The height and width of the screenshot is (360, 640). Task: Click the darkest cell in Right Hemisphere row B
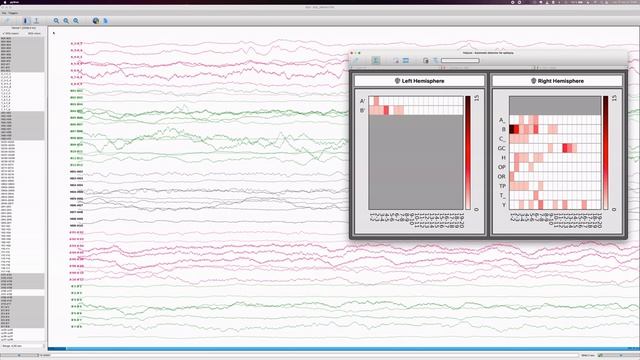pyautogui.click(x=512, y=129)
